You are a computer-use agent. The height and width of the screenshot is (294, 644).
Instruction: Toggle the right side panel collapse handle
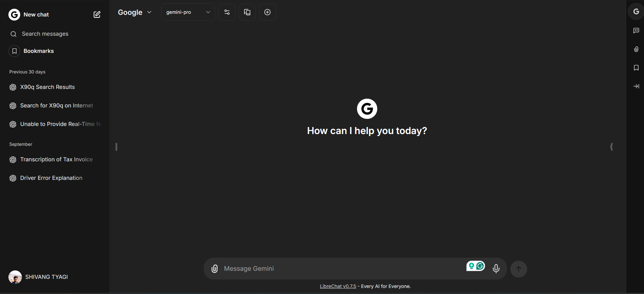tap(611, 147)
